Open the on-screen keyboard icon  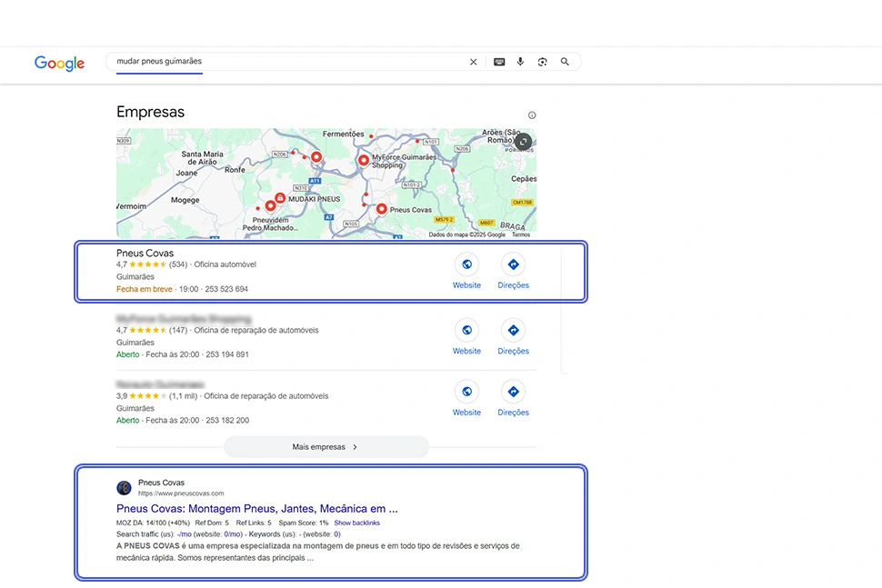pyautogui.click(x=499, y=62)
